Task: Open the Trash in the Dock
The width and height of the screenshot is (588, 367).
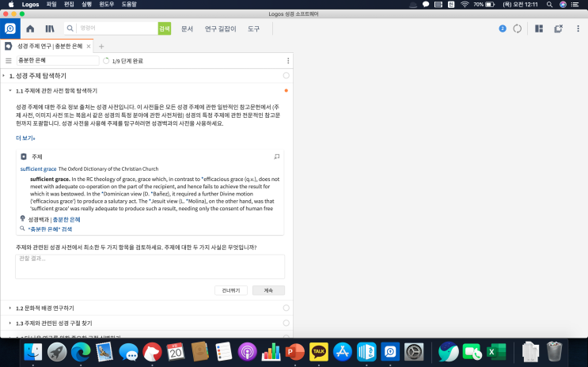Action: pos(554,352)
